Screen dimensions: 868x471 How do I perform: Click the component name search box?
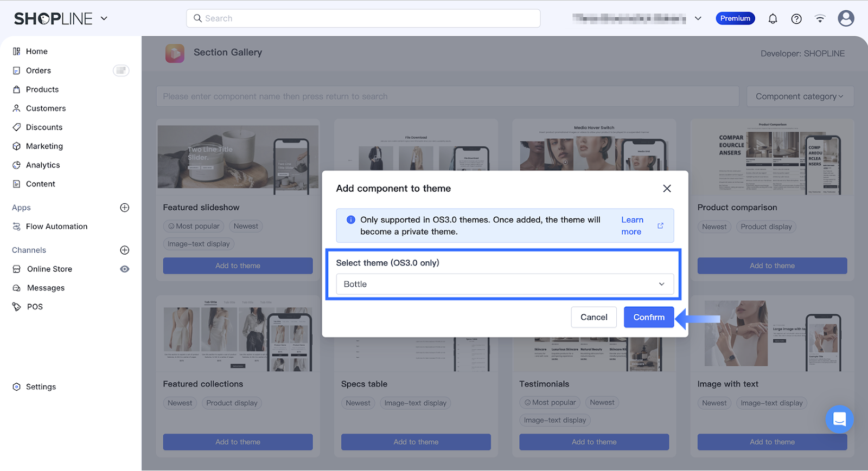point(448,96)
